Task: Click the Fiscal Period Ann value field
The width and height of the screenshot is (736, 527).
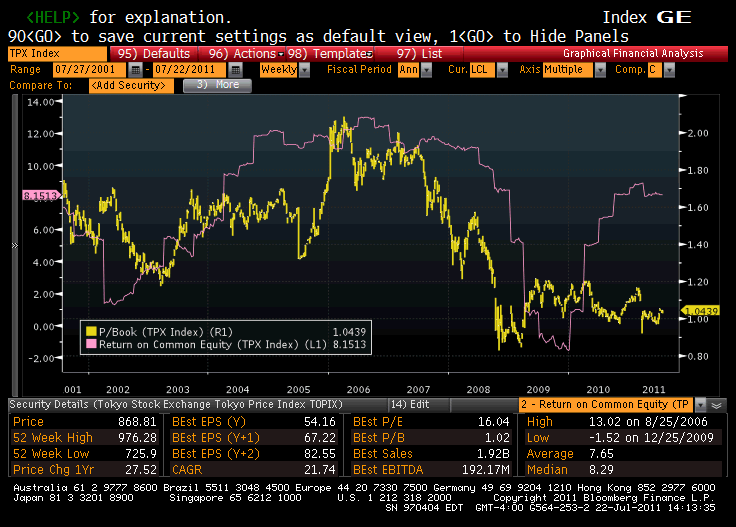Action: click(409, 70)
